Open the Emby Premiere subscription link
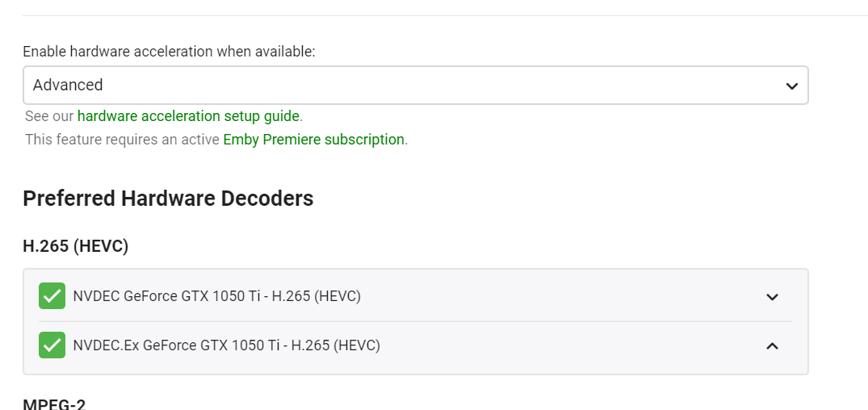This screenshot has height=410, width=868. (x=314, y=140)
